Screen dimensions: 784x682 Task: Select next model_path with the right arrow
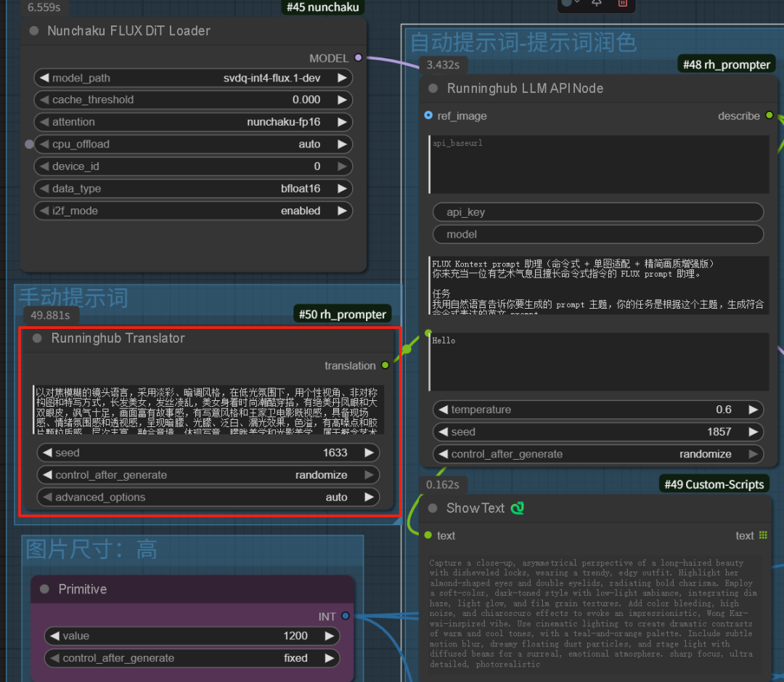343,78
